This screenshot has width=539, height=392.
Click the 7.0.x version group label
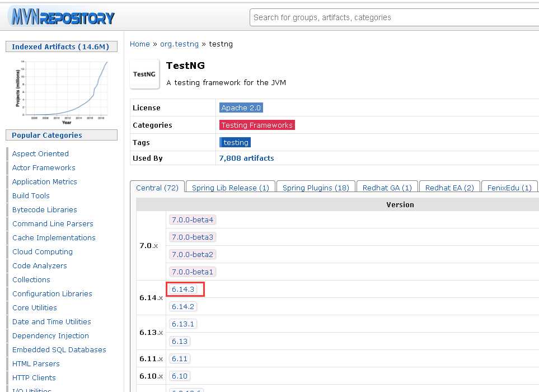click(x=148, y=245)
